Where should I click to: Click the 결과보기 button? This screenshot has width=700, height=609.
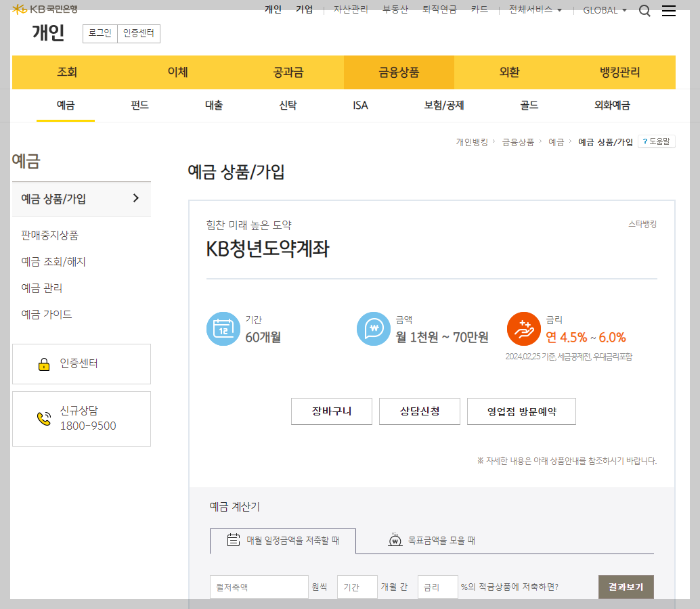(626, 587)
